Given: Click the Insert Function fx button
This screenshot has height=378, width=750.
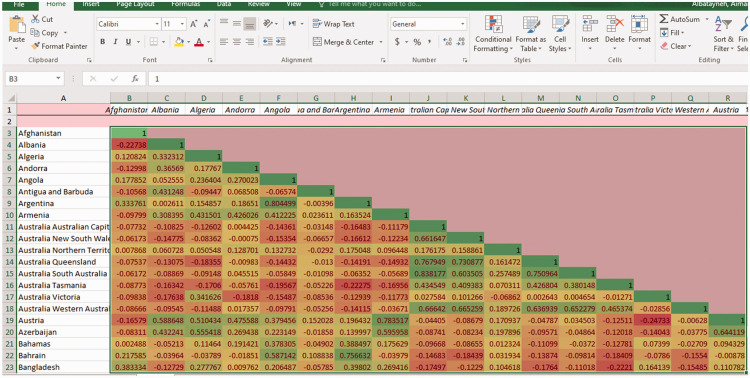Looking at the screenshot, I should pyautogui.click(x=135, y=78).
